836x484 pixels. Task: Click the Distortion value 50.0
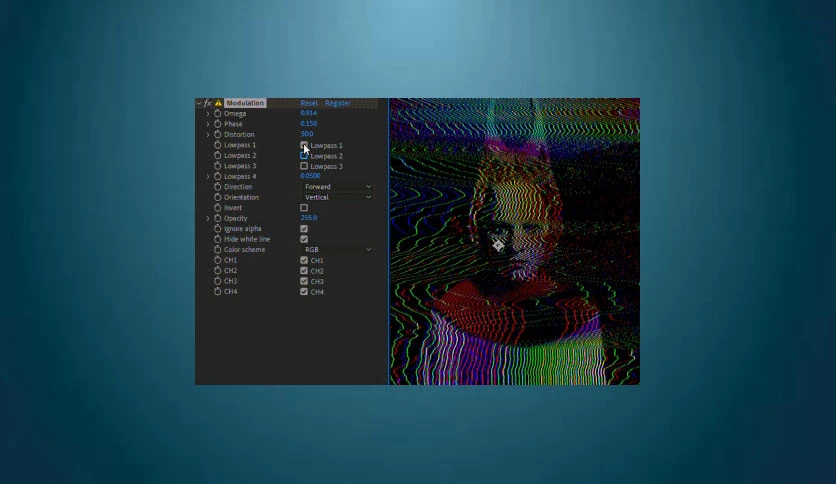tap(307, 134)
